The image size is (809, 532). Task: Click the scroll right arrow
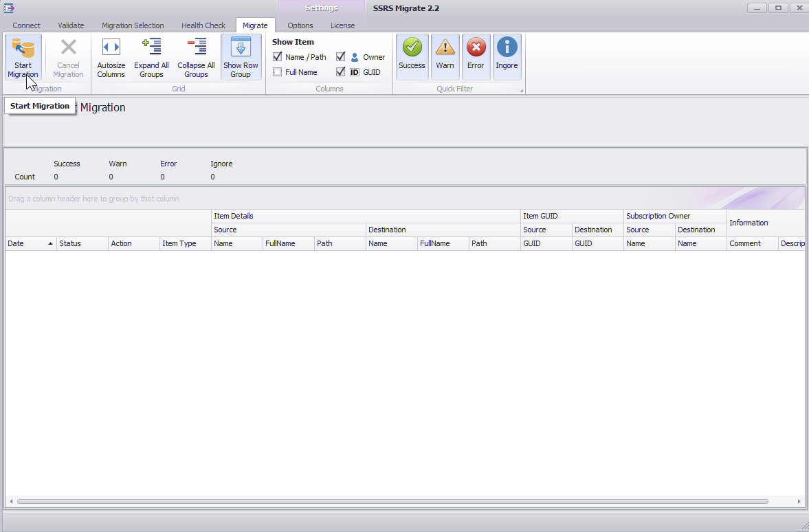point(799,502)
